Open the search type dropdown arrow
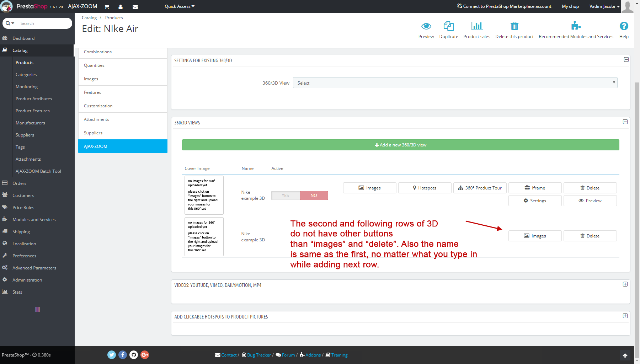Screen dimensions: 640x364 (x=10, y=23)
